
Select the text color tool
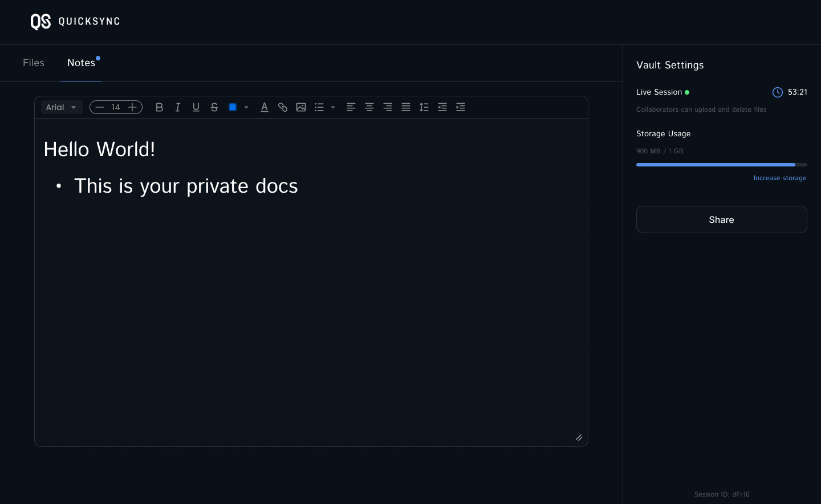pyautogui.click(x=265, y=107)
